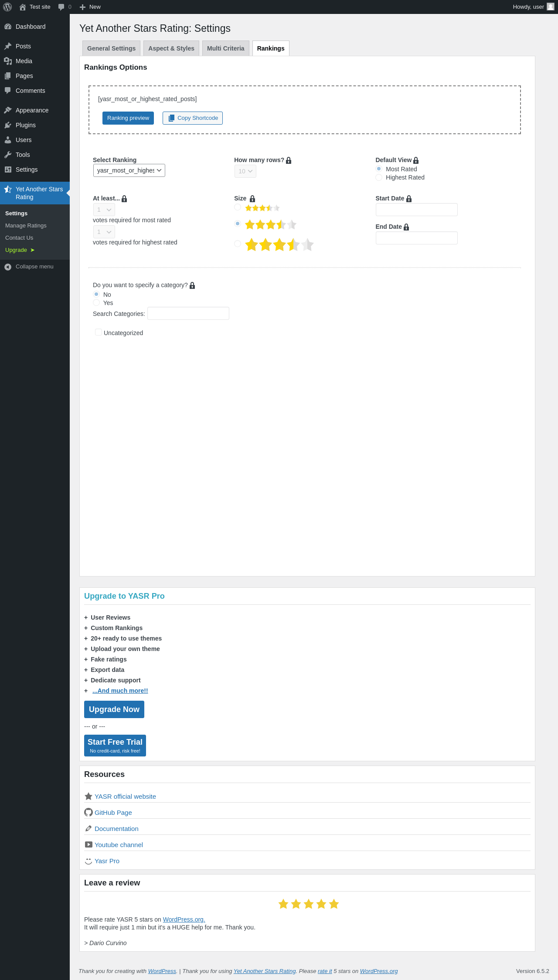Viewport: 558px width, 980px height.
Task: Open rate it link in footer
Action: pyautogui.click(x=325, y=971)
